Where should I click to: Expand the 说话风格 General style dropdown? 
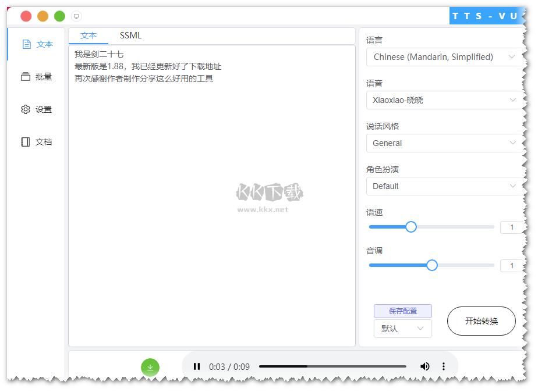[444, 143]
